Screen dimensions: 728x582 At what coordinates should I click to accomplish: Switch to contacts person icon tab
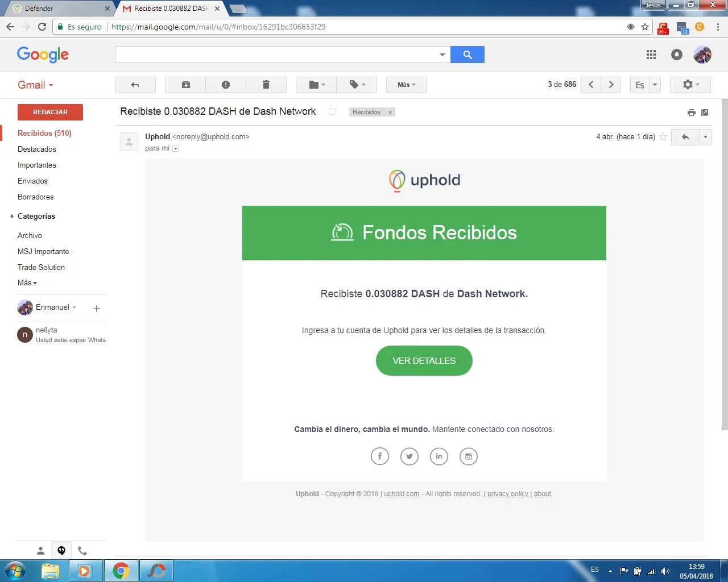40,551
